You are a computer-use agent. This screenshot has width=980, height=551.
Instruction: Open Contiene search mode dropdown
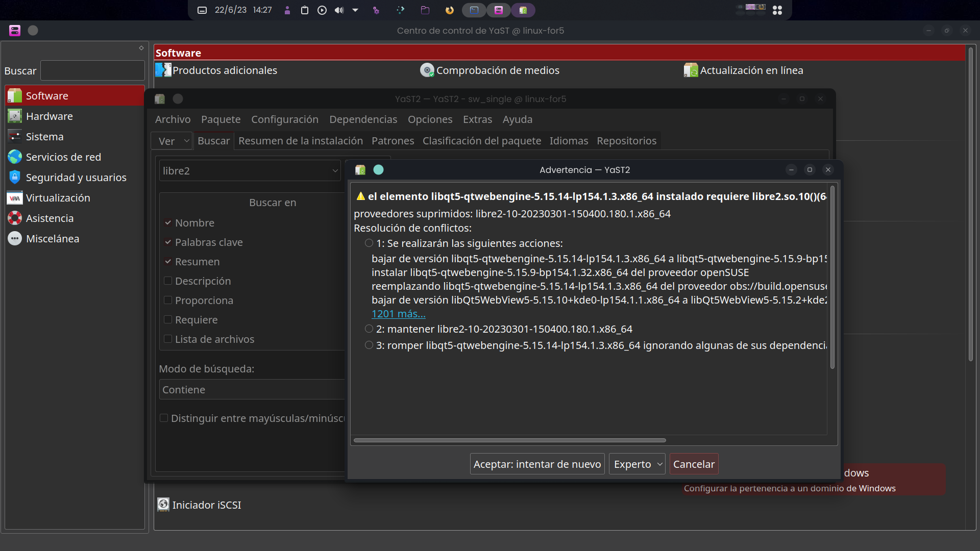tap(252, 390)
